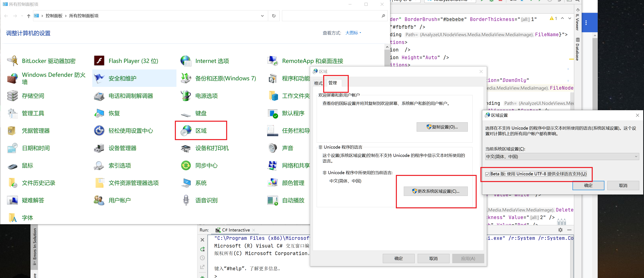This screenshot has width=644, height=278.
Task: Click the refresh icon beside the address bar
Action: coord(274,16)
